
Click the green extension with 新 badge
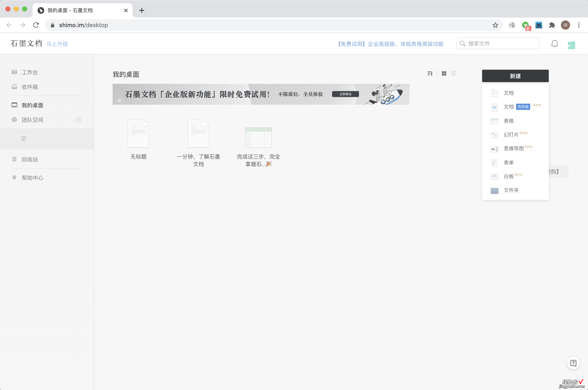point(526,26)
